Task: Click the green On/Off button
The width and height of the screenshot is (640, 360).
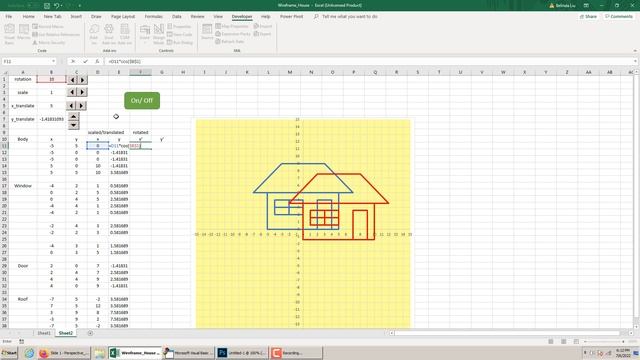Action: pos(142,100)
